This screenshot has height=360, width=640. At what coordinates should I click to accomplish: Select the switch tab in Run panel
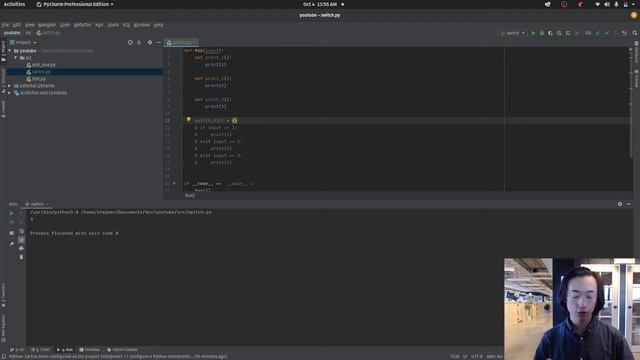click(37, 204)
